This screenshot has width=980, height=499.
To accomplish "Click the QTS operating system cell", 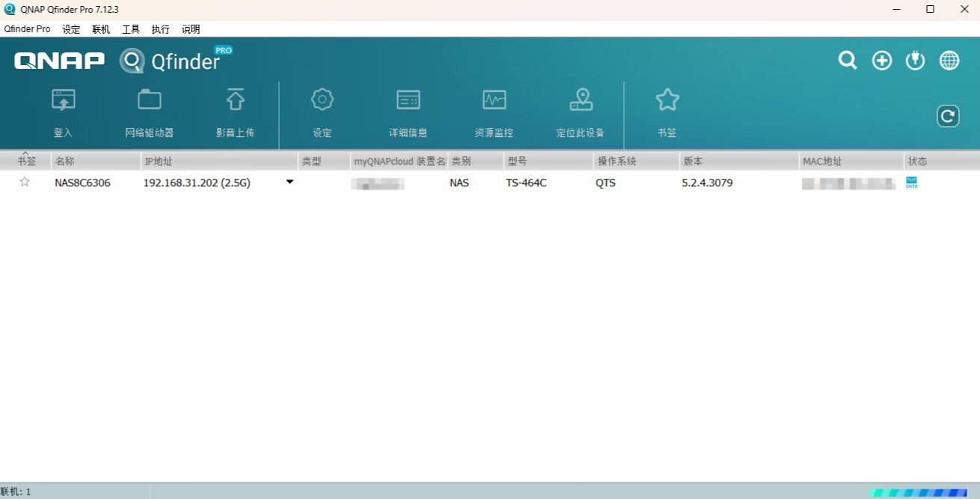I will click(x=605, y=183).
